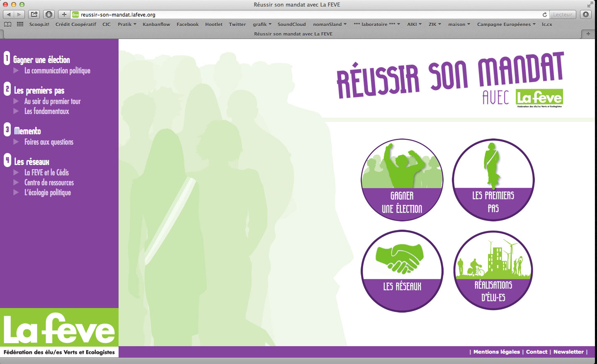Select the Réussir son mandat tab

point(293,34)
